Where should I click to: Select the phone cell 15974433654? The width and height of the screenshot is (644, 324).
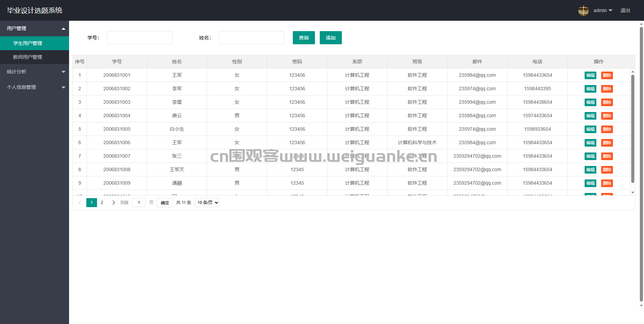[x=537, y=115]
